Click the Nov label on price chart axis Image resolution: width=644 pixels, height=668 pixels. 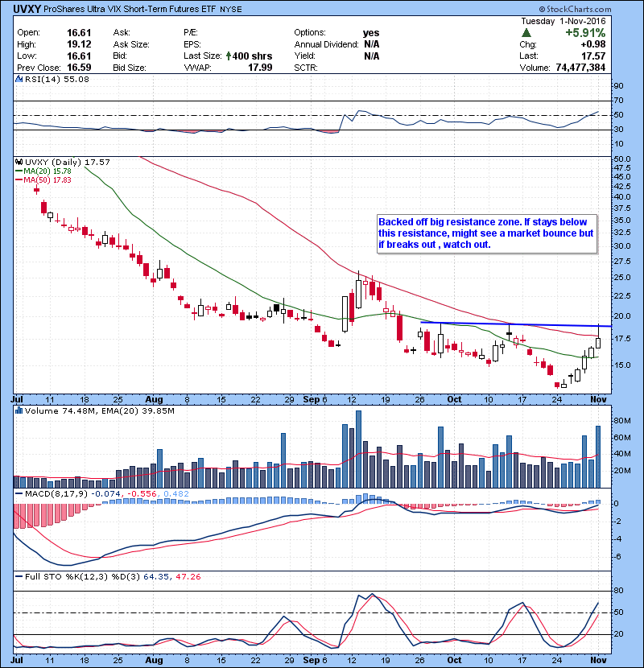pos(598,399)
